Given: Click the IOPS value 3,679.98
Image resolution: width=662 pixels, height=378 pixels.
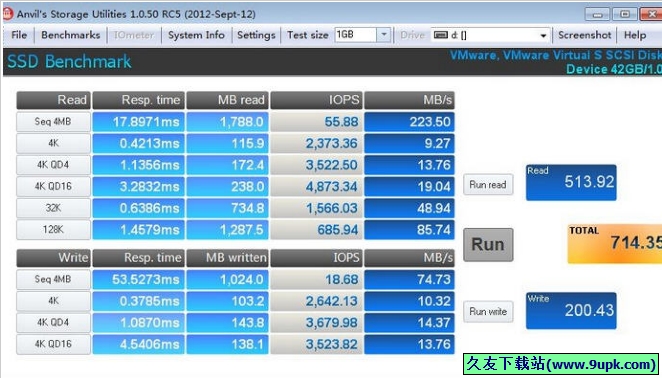Looking at the screenshot, I should tap(316, 322).
